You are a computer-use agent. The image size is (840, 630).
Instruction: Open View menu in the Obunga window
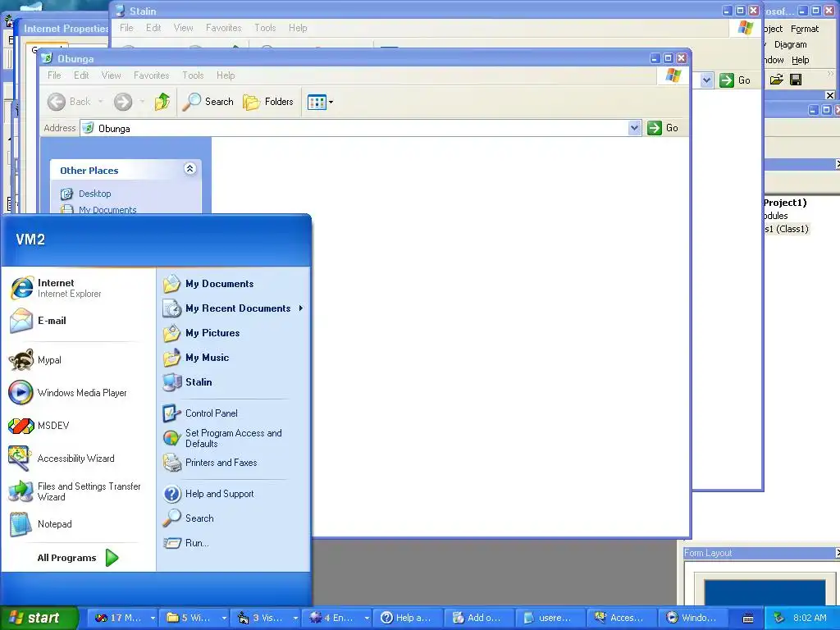point(112,75)
